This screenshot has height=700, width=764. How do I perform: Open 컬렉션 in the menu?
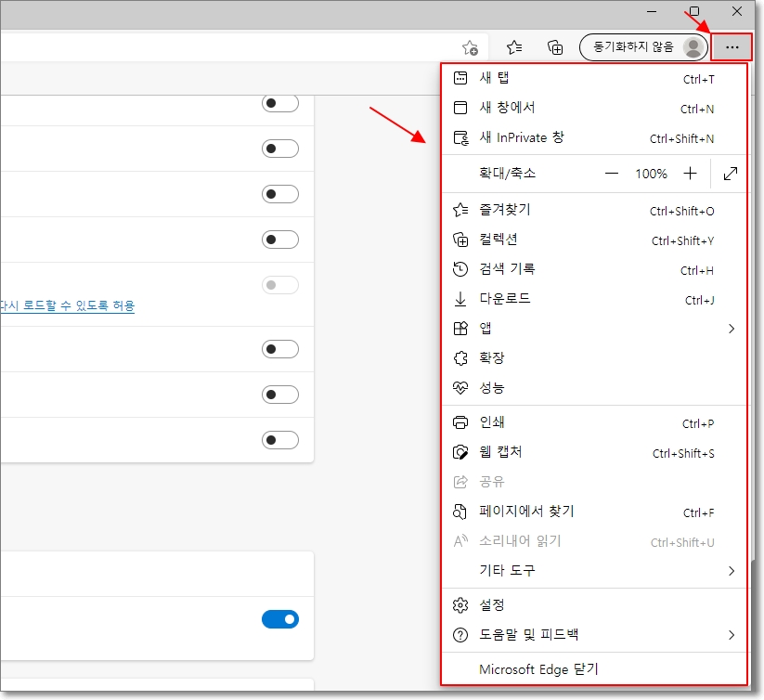pos(593,240)
